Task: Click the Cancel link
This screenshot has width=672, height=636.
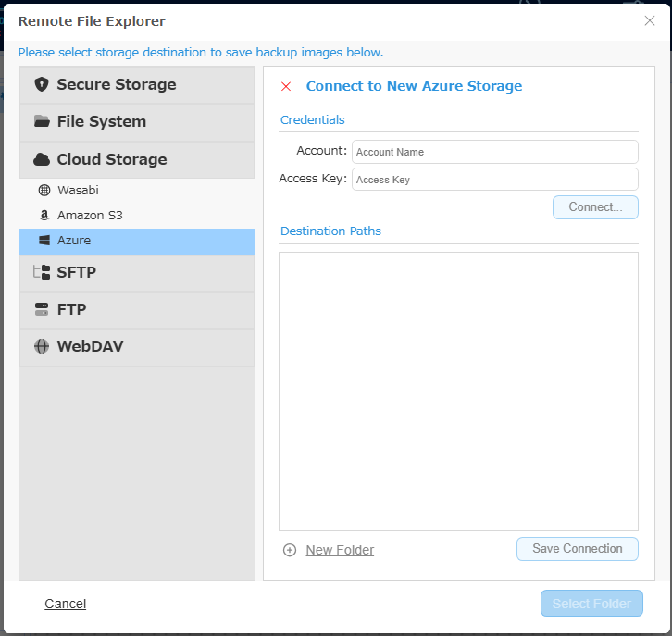Action: (x=65, y=604)
